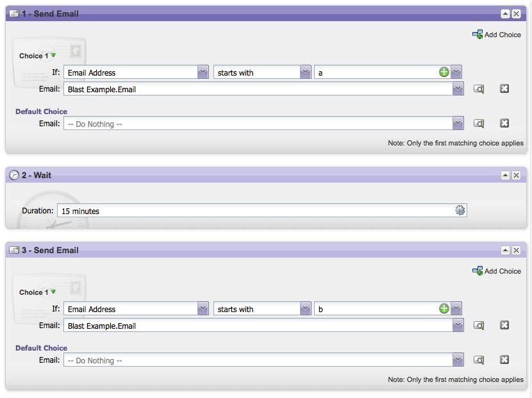Open Choice 1 green arrow menu in step 1
The width and height of the screenshot is (532, 398).
click(x=53, y=56)
